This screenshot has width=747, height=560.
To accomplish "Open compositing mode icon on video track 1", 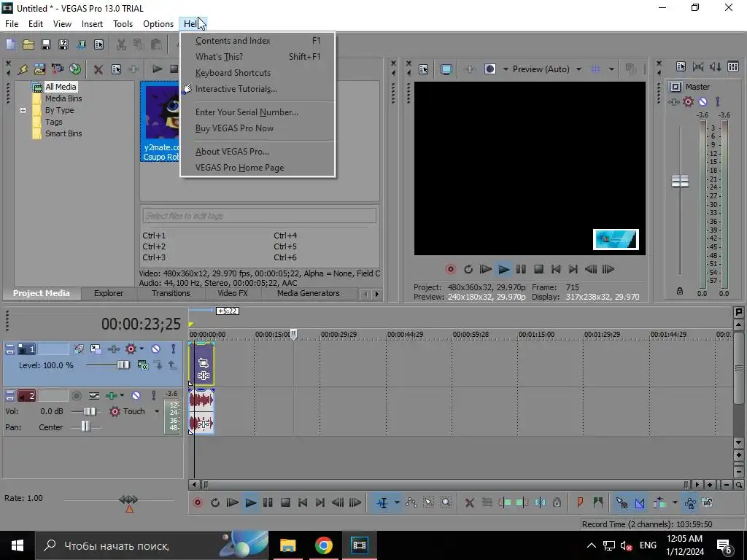I will 142,365.
